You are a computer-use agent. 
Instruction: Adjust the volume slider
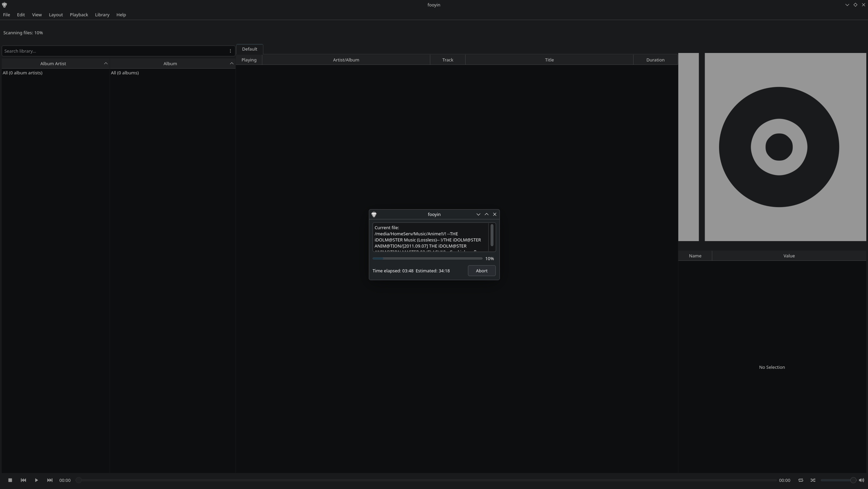click(837, 480)
